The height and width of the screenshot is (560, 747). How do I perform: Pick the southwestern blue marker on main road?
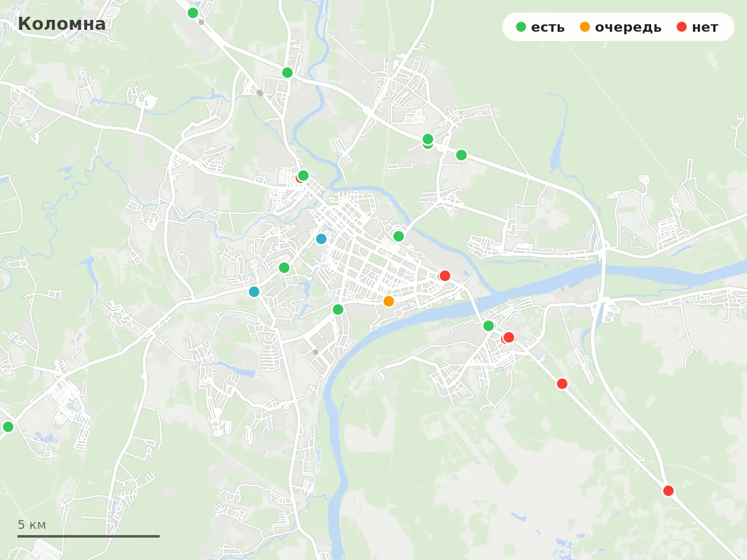(254, 292)
